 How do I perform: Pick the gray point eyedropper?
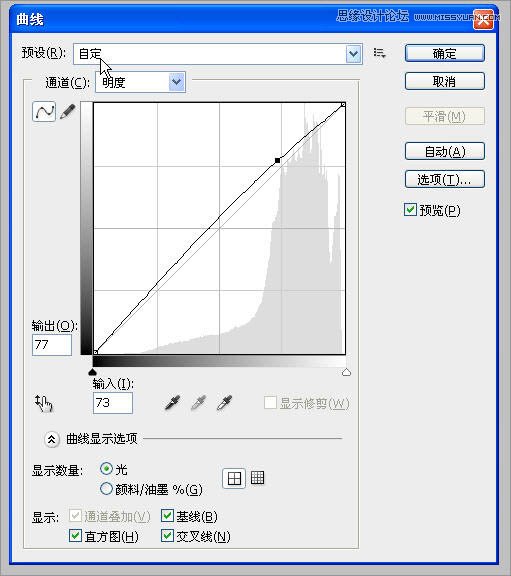[x=198, y=403]
